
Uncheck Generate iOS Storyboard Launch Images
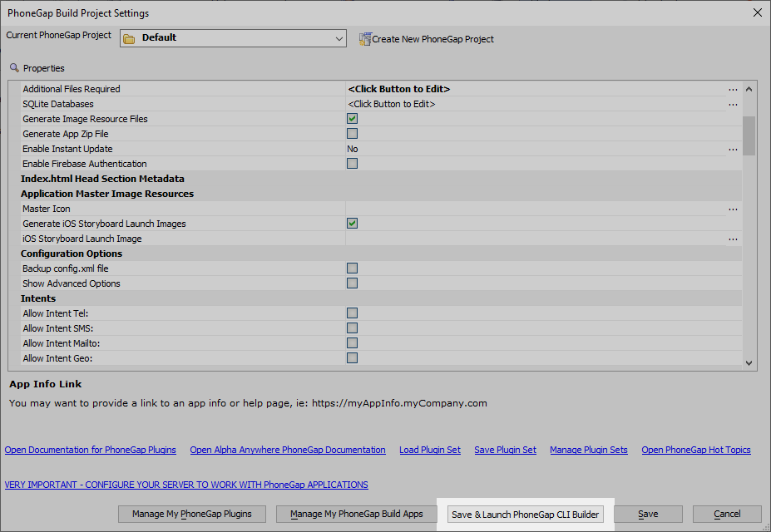pos(352,223)
